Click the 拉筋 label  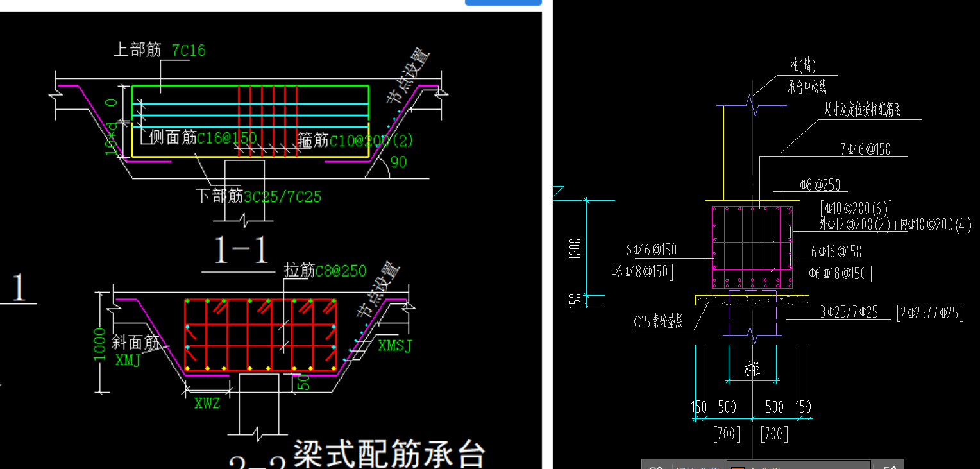tap(299, 271)
